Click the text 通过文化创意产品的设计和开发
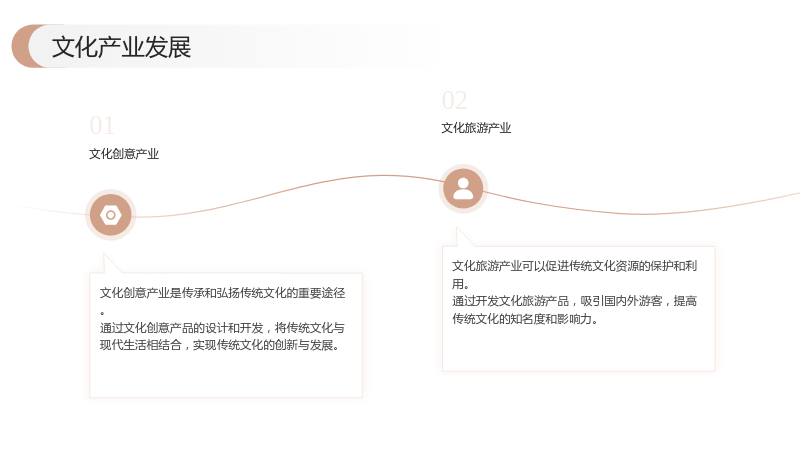800x450 pixels. 182,328
